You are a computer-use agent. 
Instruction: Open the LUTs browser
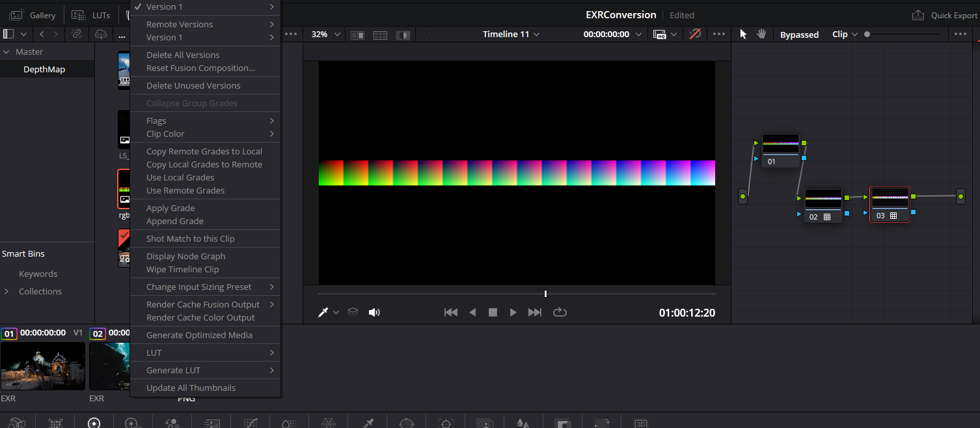pyautogui.click(x=91, y=15)
